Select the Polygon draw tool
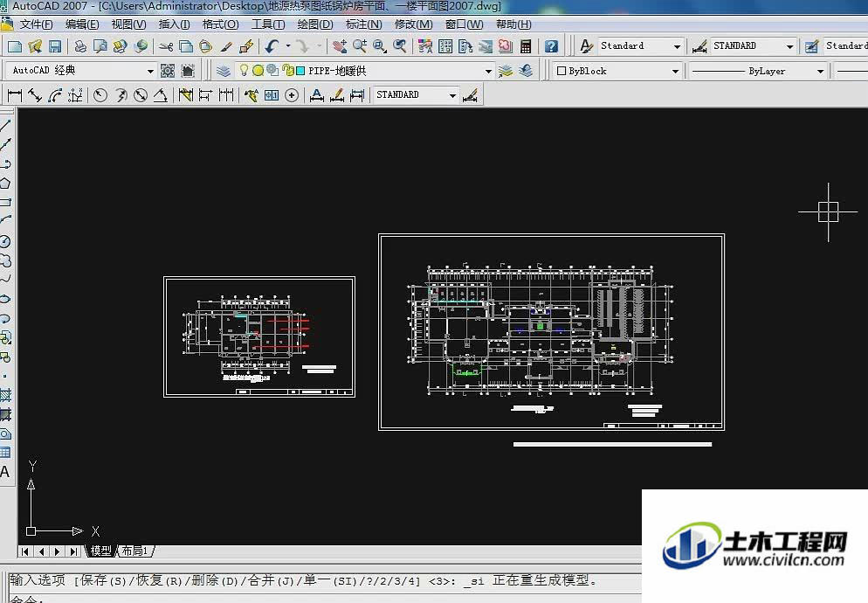Screen dimensions: 868x603 point(5,184)
